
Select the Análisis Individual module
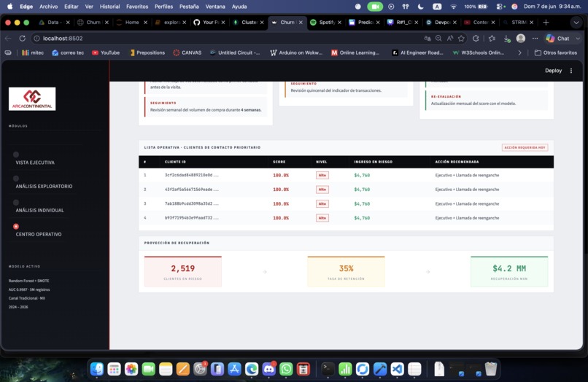(x=39, y=210)
